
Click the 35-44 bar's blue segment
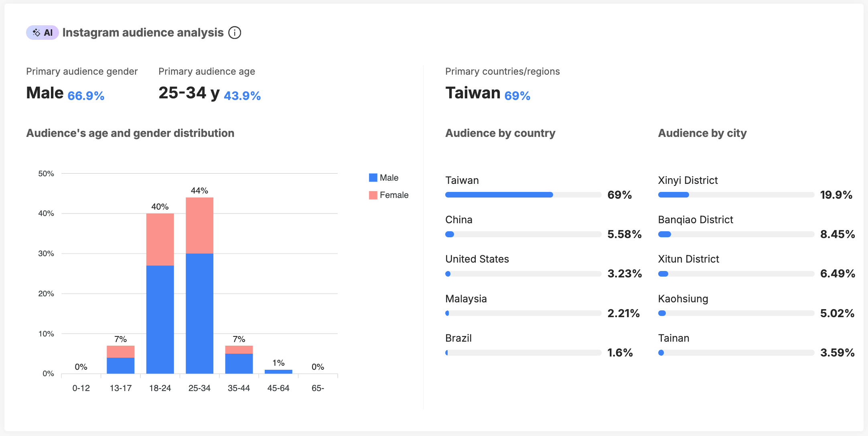pyautogui.click(x=239, y=364)
